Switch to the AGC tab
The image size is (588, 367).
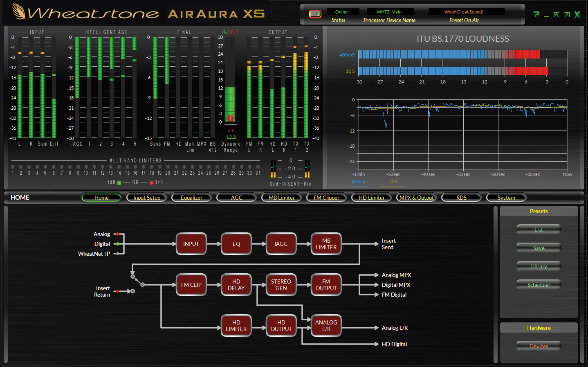point(237,198)
